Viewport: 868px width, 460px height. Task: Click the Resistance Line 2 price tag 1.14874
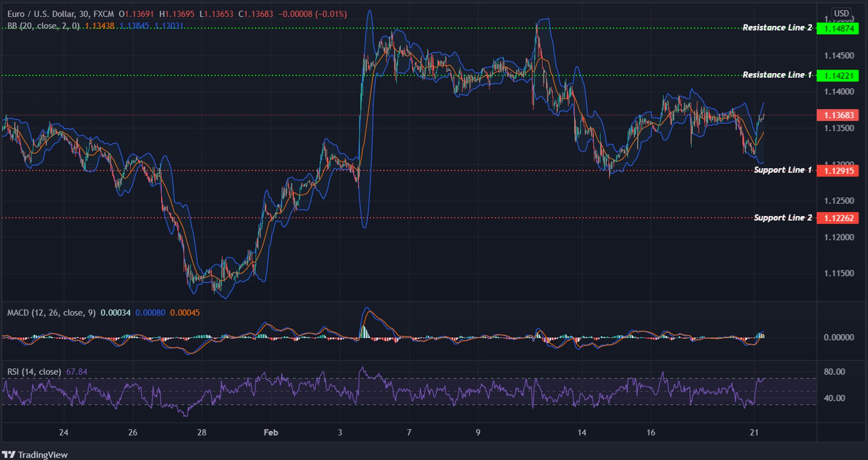click(x=837, y=29)
